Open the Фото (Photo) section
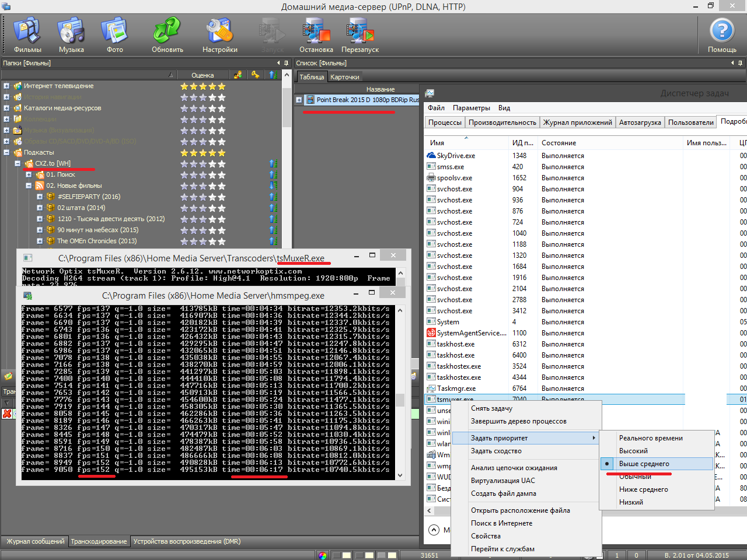The height and width of the screenshot is (560, 747). [x=114, y=34]
